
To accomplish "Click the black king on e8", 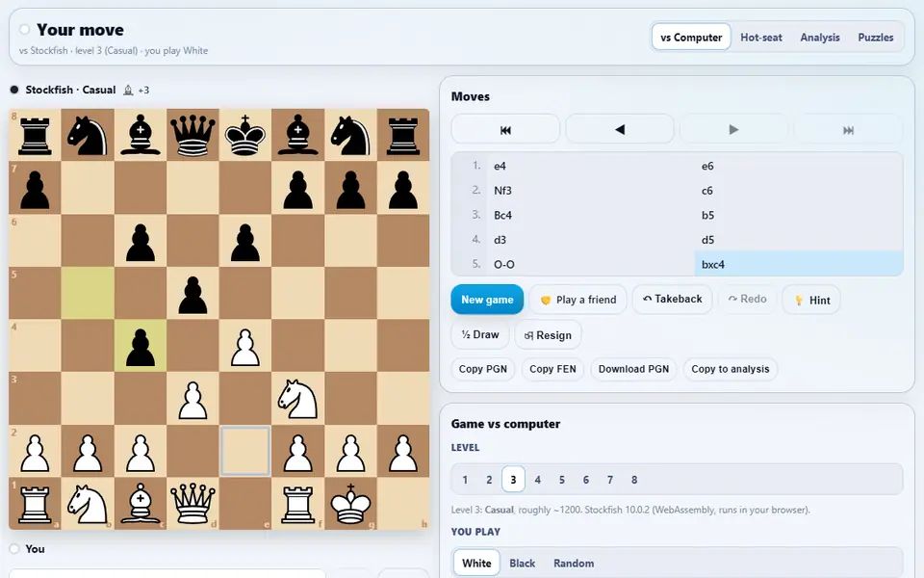I will pos(245,135).
